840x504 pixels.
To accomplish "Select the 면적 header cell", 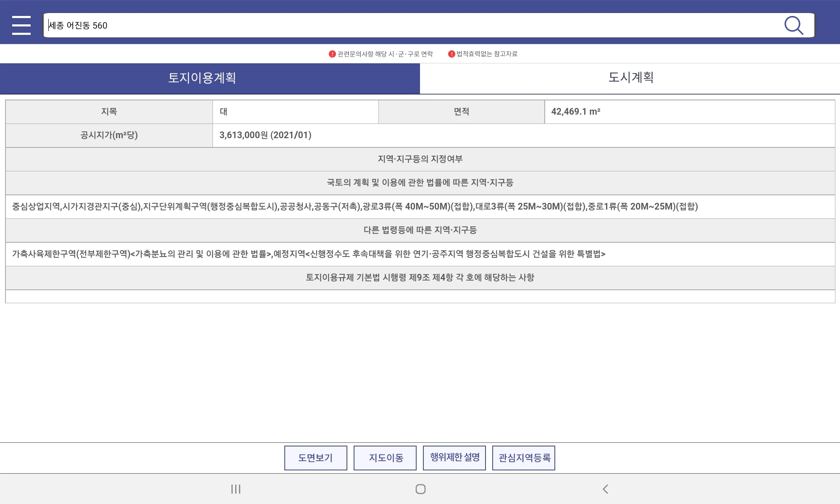I will coord(462,112).
